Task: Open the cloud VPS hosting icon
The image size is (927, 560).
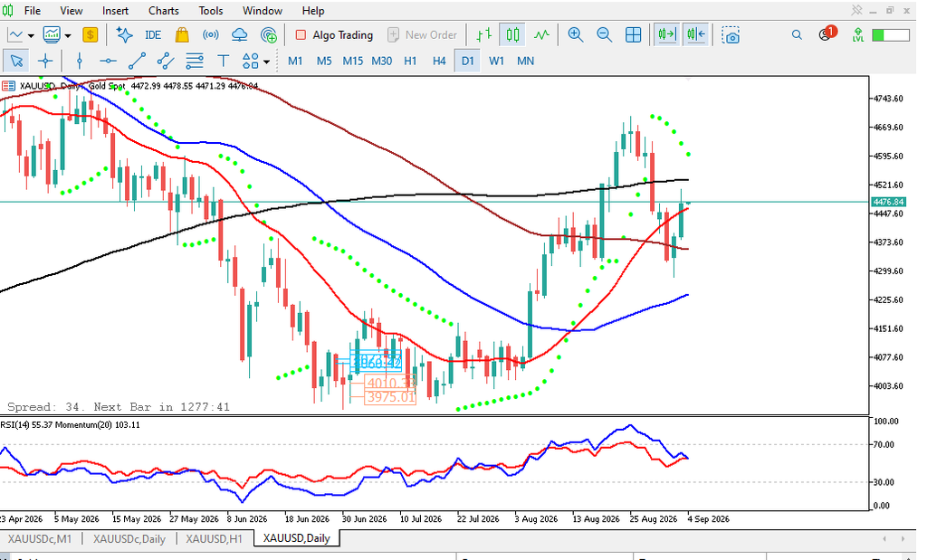Action: tap(239, 35)
